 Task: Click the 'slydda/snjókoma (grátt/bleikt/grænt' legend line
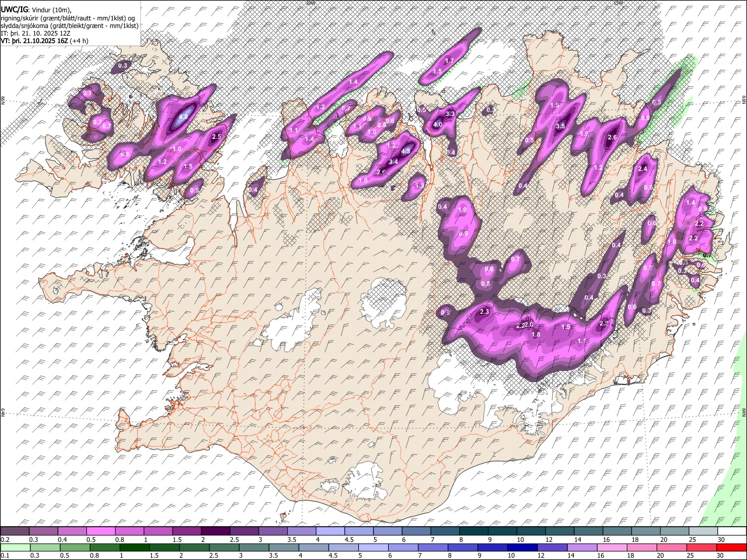[x=69, y=26]
